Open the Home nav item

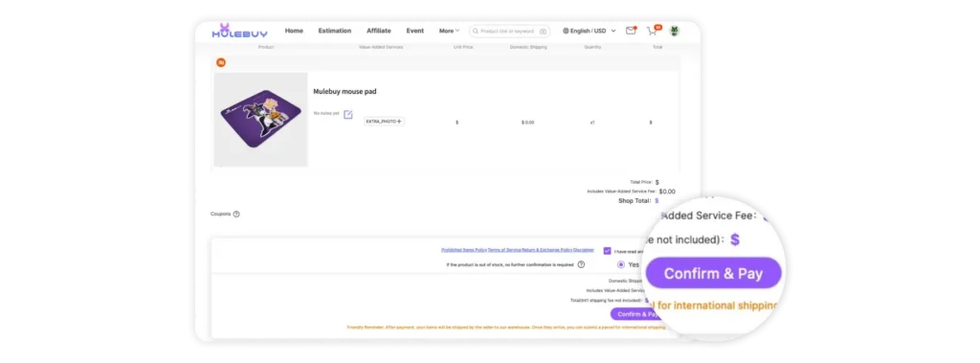click(x=294, y=31)
